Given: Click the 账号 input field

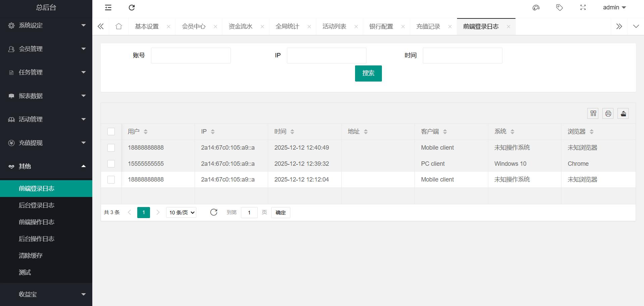Looking at the screenshot, I should (191, 55).
